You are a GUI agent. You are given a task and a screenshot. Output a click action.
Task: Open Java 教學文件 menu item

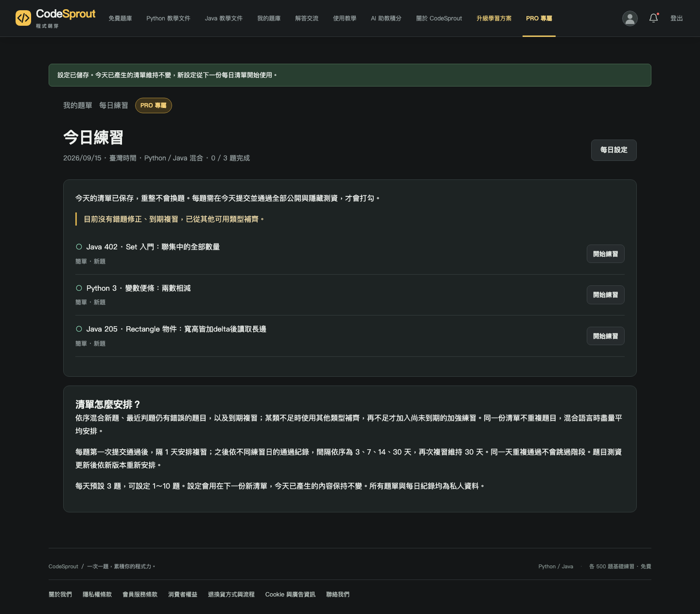coord(224,18)
